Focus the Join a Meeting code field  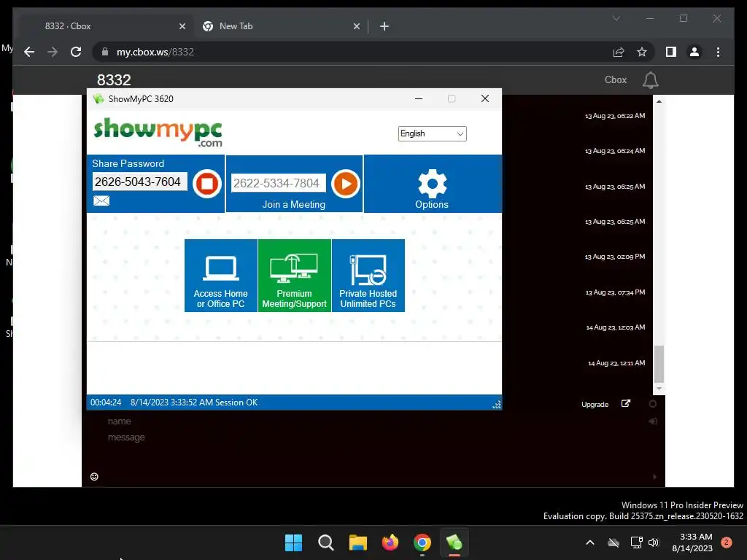coord(278,183)
